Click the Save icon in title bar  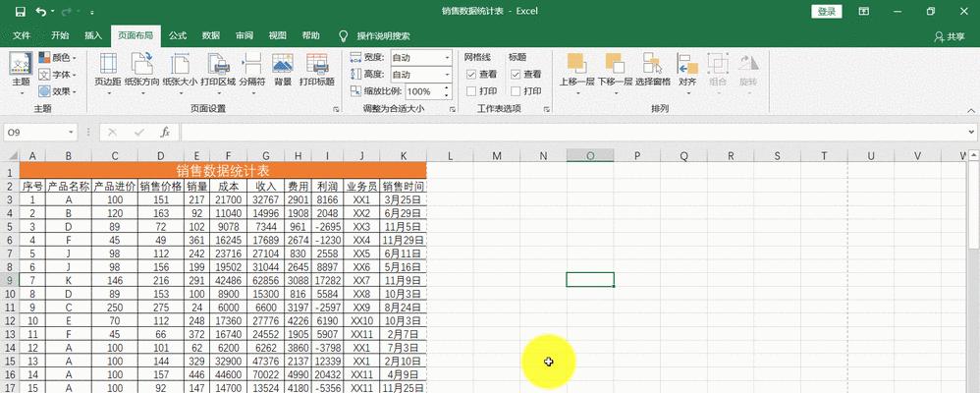[x=20, y=11]
